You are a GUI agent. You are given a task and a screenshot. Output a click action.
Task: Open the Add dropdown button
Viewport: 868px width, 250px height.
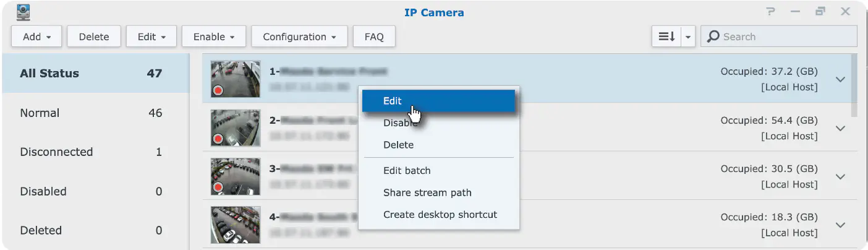tap(37, 37)
